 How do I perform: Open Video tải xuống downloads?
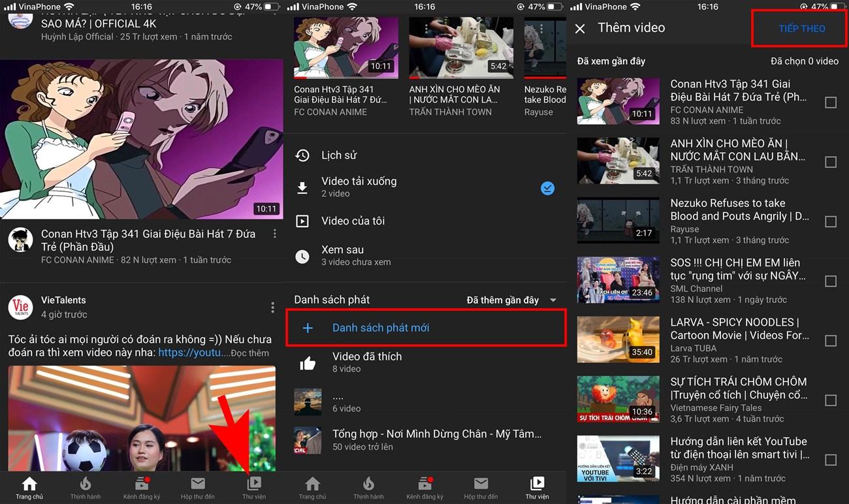tap(424, 187)
